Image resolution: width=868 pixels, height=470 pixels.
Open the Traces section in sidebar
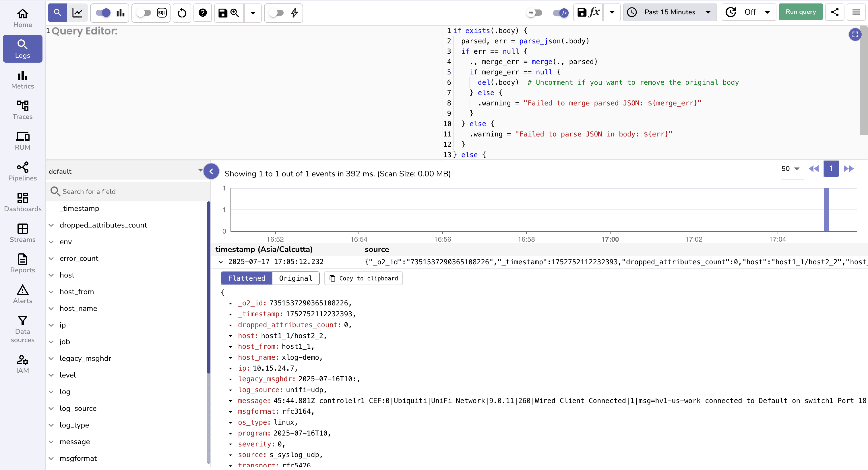click(x=22, y=109)
